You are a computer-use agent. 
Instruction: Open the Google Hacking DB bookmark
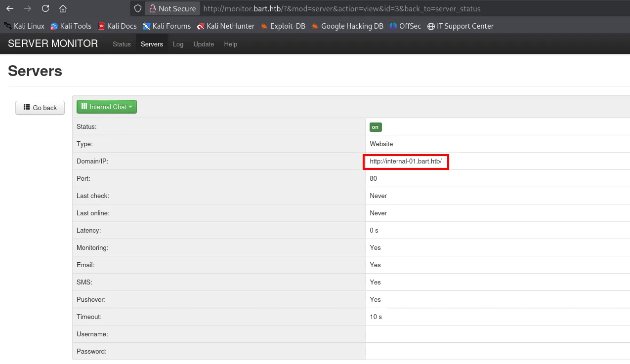pos(347,26)
